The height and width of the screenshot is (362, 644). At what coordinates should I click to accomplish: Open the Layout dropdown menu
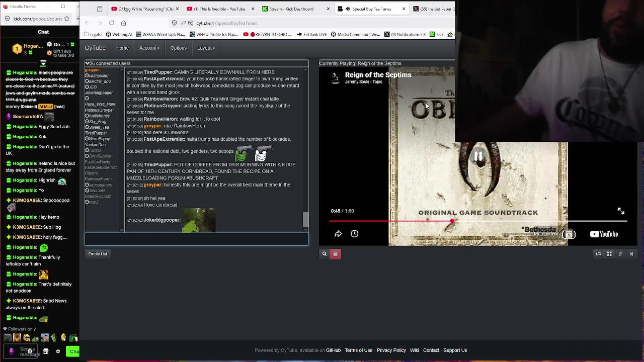pos(206,48)
